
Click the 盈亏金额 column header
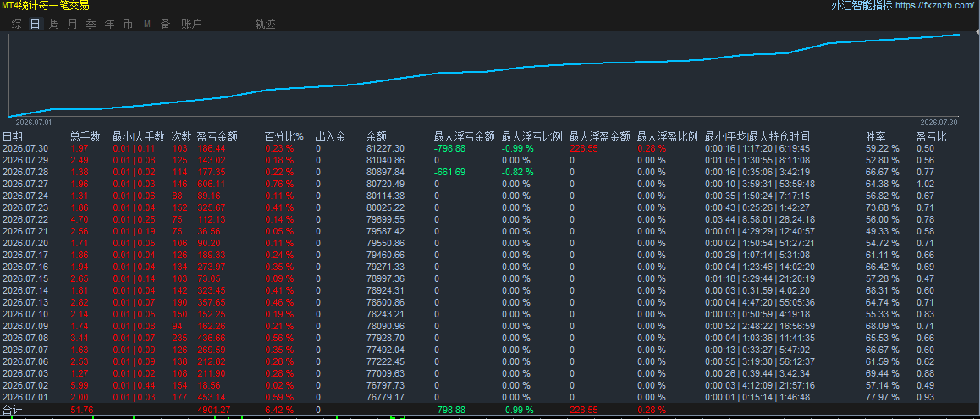coord(217,136)
